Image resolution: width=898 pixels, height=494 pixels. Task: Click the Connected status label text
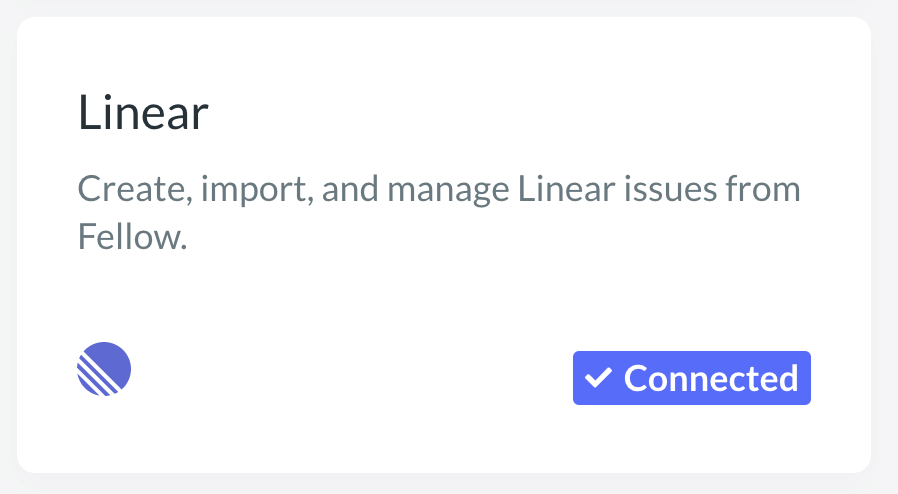point(711,378)
